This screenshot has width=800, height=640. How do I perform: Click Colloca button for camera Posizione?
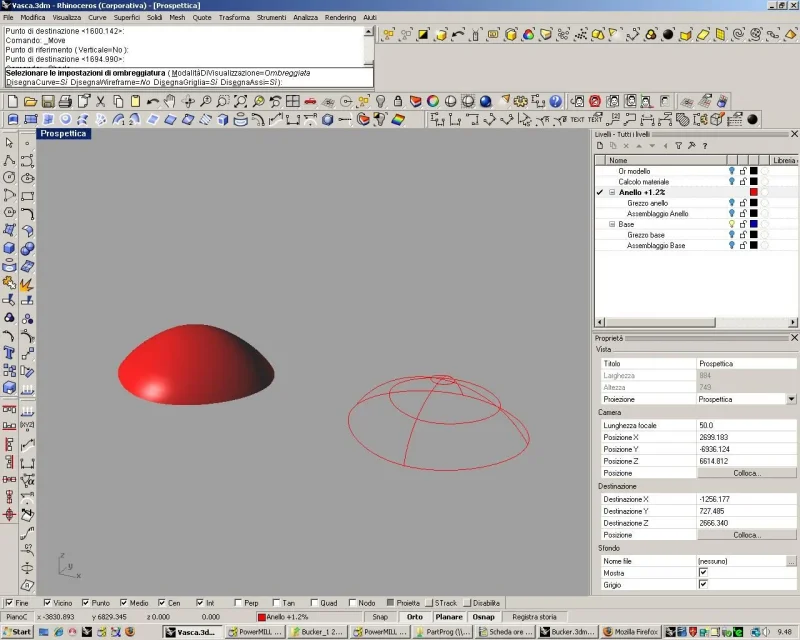pyautogui.click(x=747, y=473)
